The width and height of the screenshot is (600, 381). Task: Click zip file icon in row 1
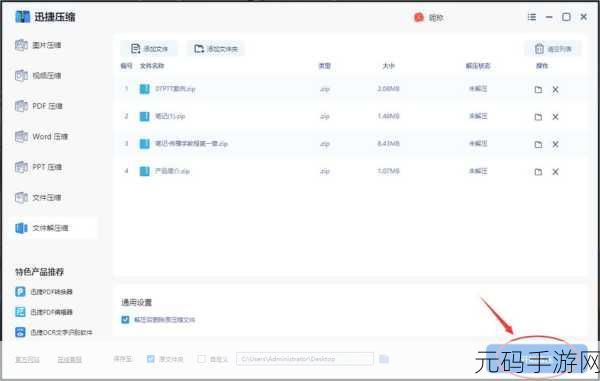tap(144, 89)
